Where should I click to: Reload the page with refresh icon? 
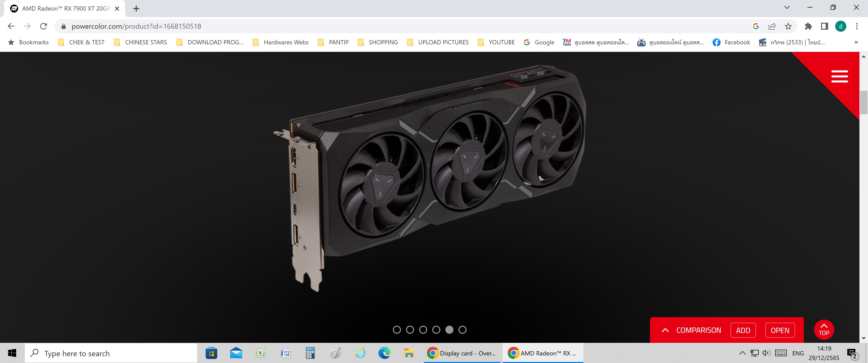tap(43, 26)
